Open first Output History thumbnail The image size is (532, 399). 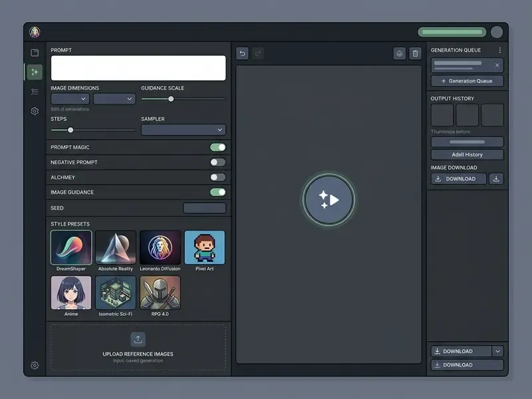click(x=442, y=115)
